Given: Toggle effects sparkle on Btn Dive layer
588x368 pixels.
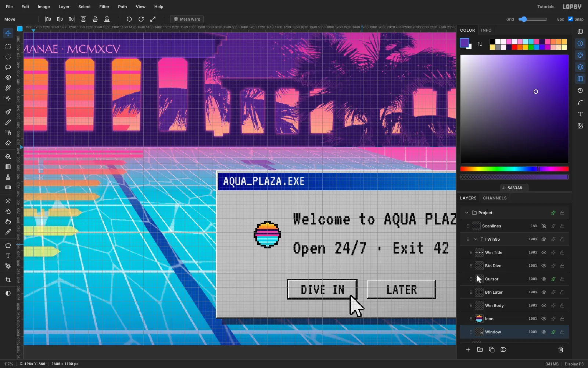Looking at the screenshot, I should [553, 266].
